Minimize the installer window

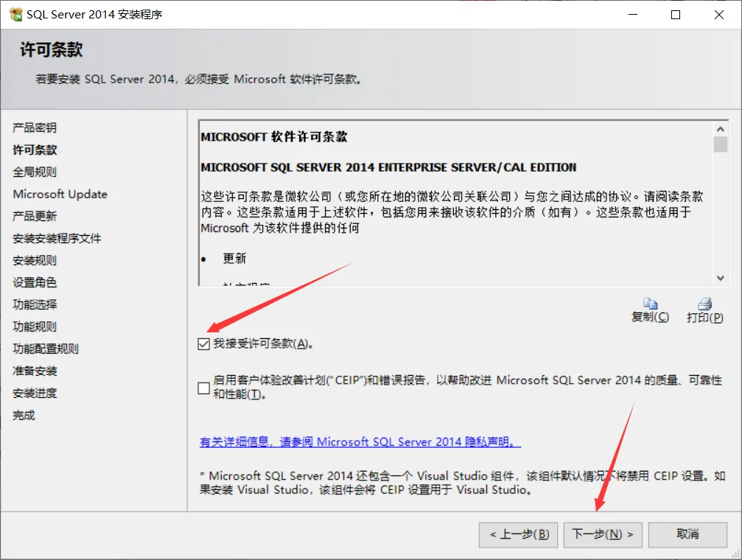pos(633,15)
